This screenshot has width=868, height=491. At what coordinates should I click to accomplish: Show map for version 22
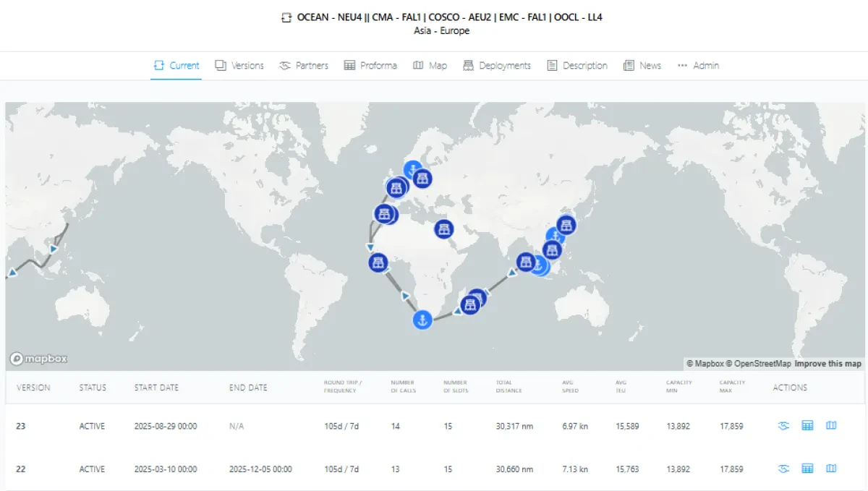point(831,469)
